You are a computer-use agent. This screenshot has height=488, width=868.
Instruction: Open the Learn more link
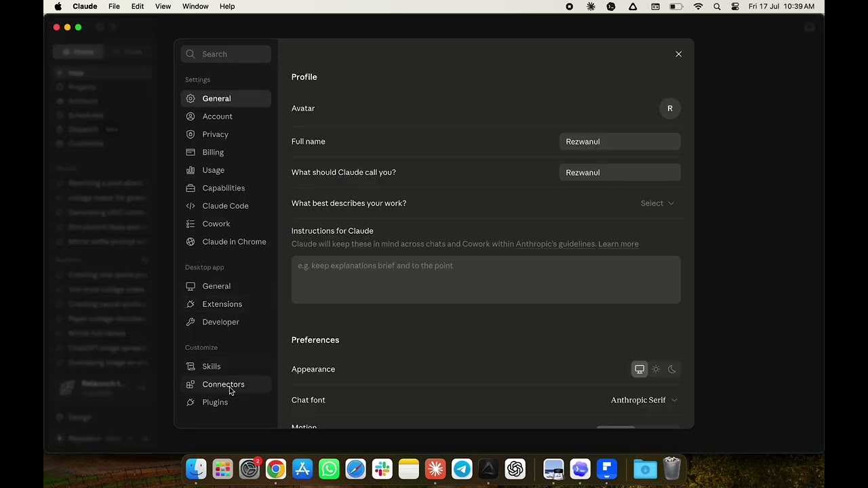(618, 244)
